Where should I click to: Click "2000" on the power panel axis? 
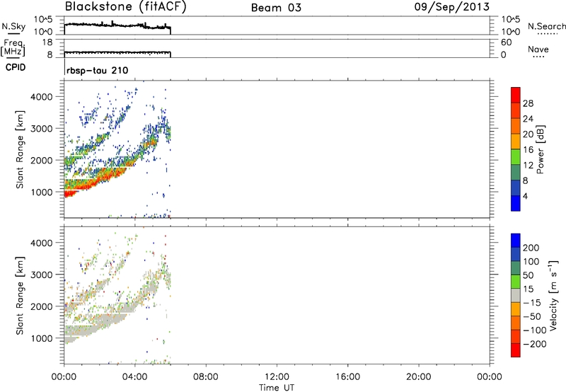click(x=41, y=160)
